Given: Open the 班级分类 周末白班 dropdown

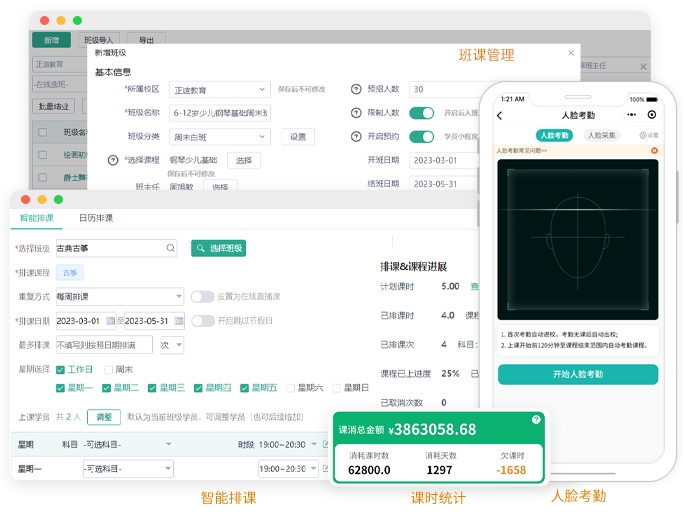Looking at the screenshot, I should pos(219,137).
